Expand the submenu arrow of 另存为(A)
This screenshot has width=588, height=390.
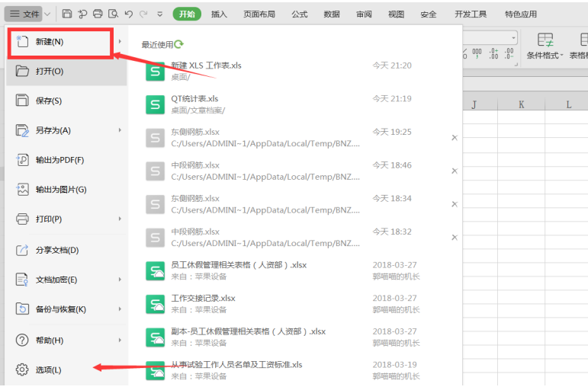[120, 130]
